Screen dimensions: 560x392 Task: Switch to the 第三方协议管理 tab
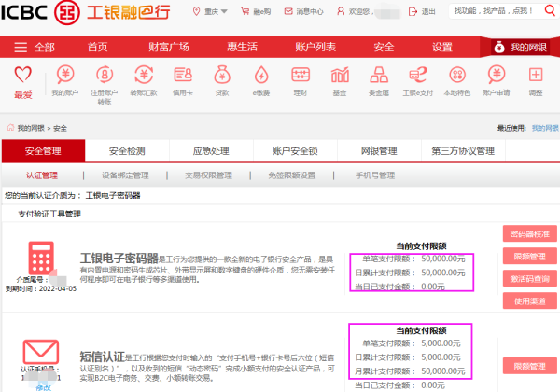463,151
